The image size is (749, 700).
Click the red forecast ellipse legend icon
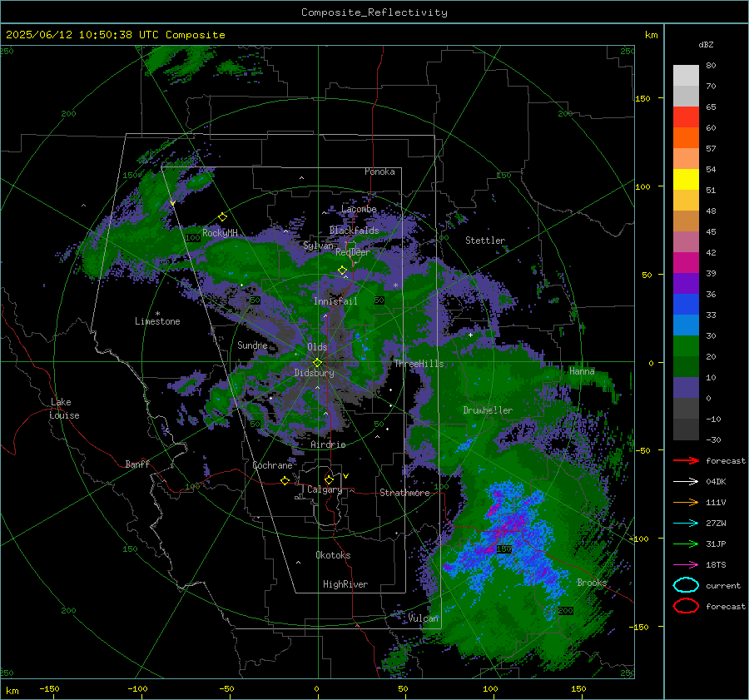pos(686,606)
